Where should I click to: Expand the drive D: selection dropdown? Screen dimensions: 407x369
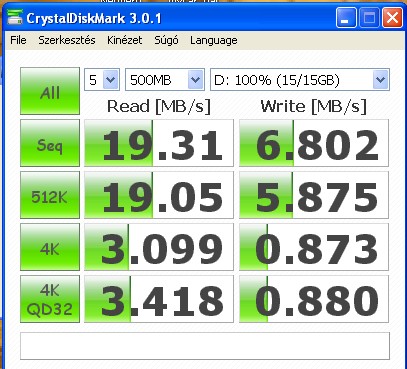[x=380, y=80]
